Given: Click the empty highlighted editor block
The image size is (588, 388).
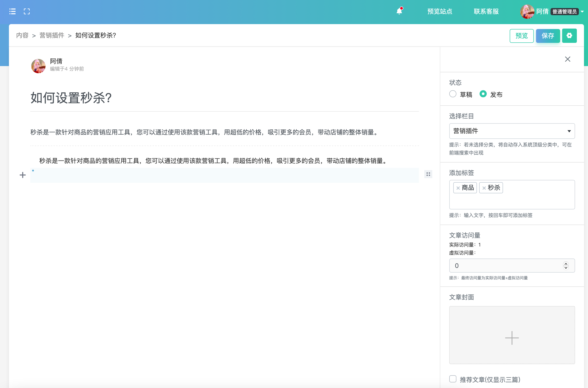Looking at the screenshot, I should [x=225, y=175].
